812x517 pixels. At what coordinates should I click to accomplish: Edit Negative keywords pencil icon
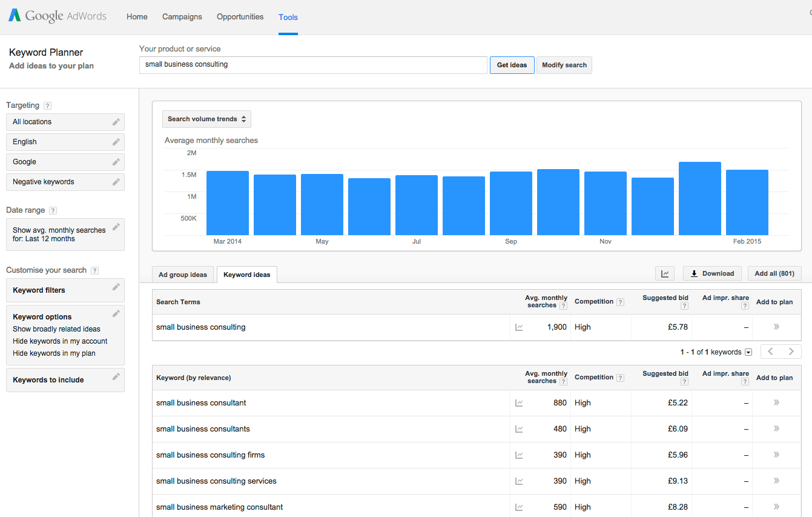pos(116,182)
